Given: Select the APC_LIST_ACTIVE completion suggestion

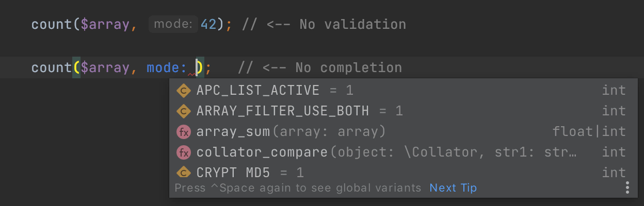Looking at the screenshot, I should click(x=258, y=91).
